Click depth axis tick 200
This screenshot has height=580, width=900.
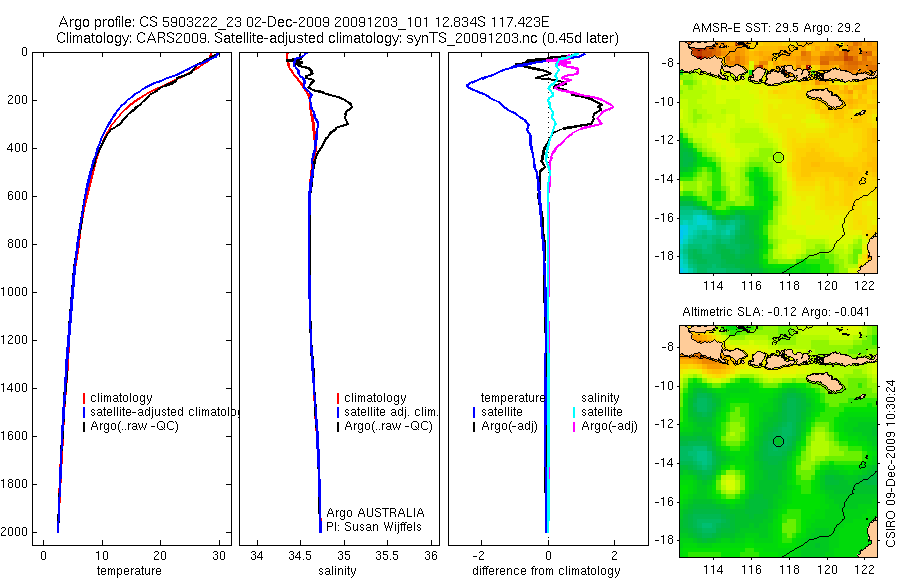(x=18, y=100)
